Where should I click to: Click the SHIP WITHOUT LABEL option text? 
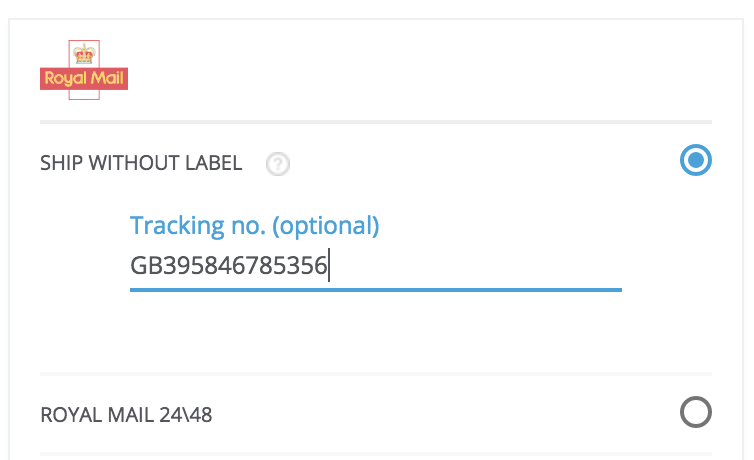[x=141, y=163]
